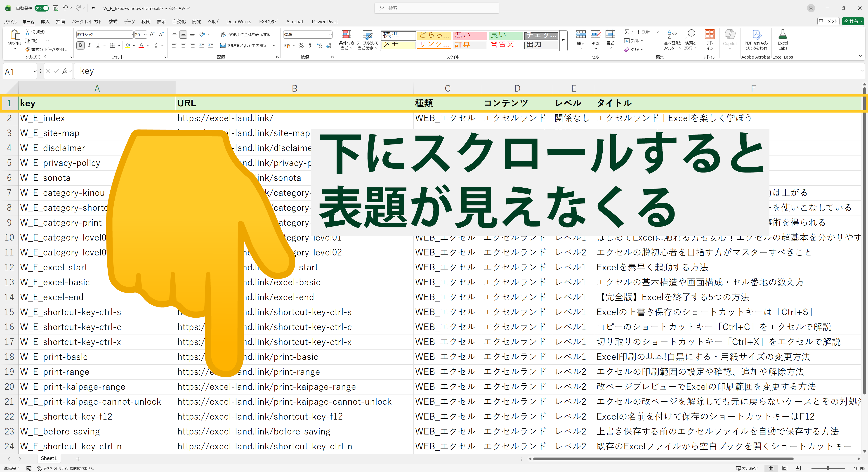Open the font size dropdown
Viewport: 868px width, 472px height.
tap(145, 34)
